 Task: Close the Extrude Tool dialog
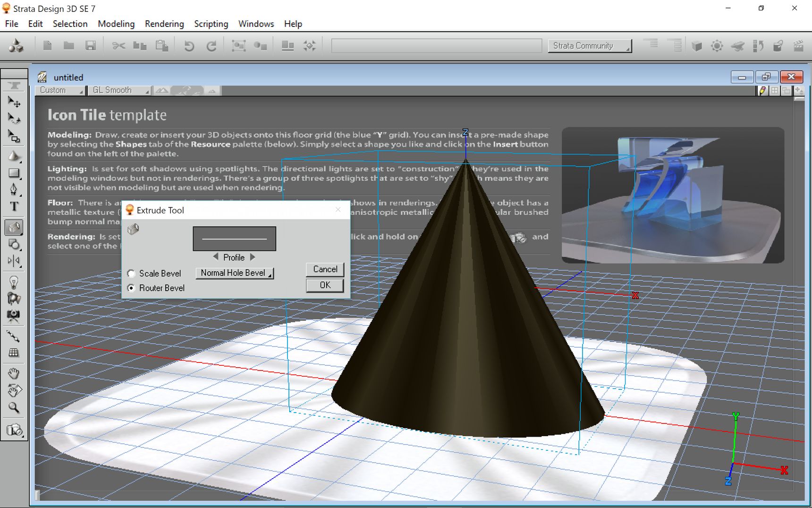(x=338, y=210)
